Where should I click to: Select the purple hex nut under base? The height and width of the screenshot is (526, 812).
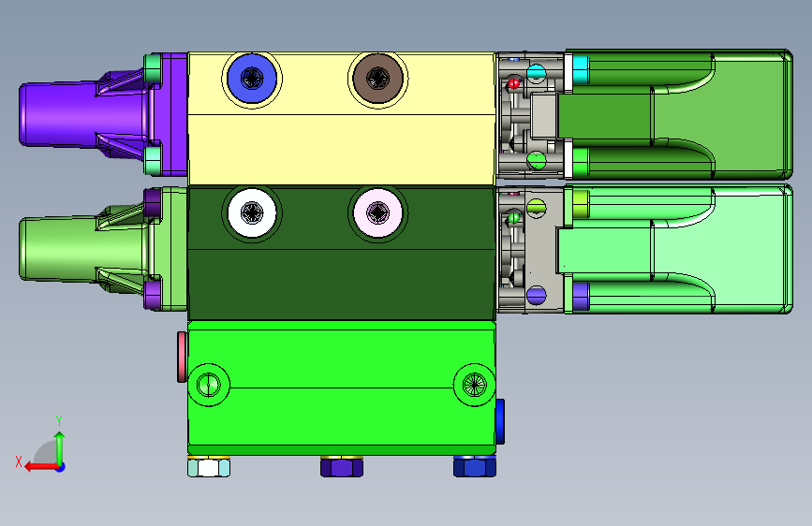click(x=342, y=467)
